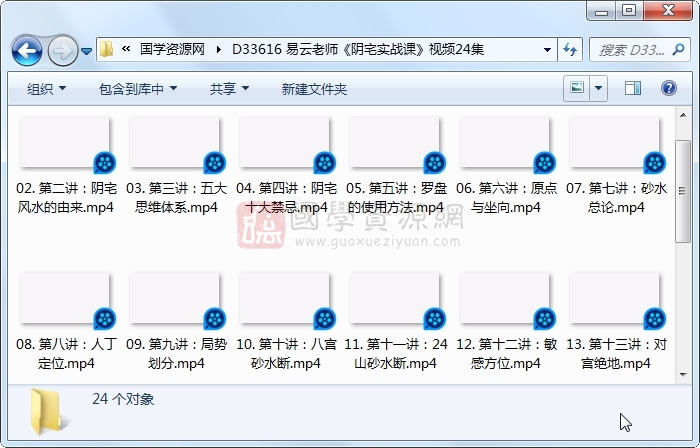
Task: Select video 02. 第二讲：阴宅风水的由来.mp4 thumbnail
Action: (66, 144)
